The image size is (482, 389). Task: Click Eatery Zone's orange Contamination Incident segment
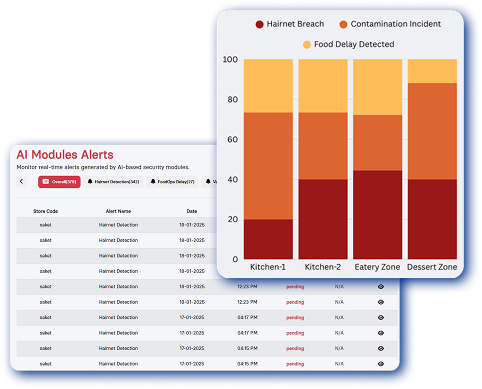378,143
